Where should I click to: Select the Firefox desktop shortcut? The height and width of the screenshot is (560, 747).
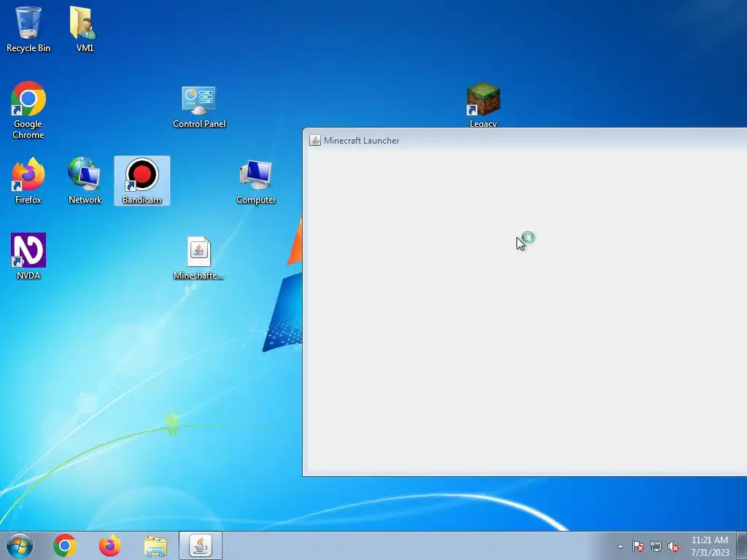coord(28,181)
